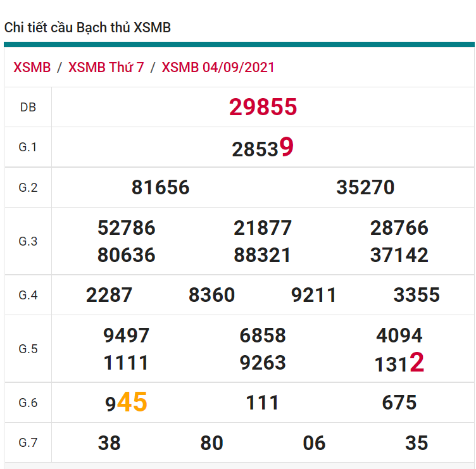Image resolution: width=476 pixels, height=469 pixels.
Task: Click the heading Chi tiết cầu Bạch thủ XSMB
Action: pos(87,28)
